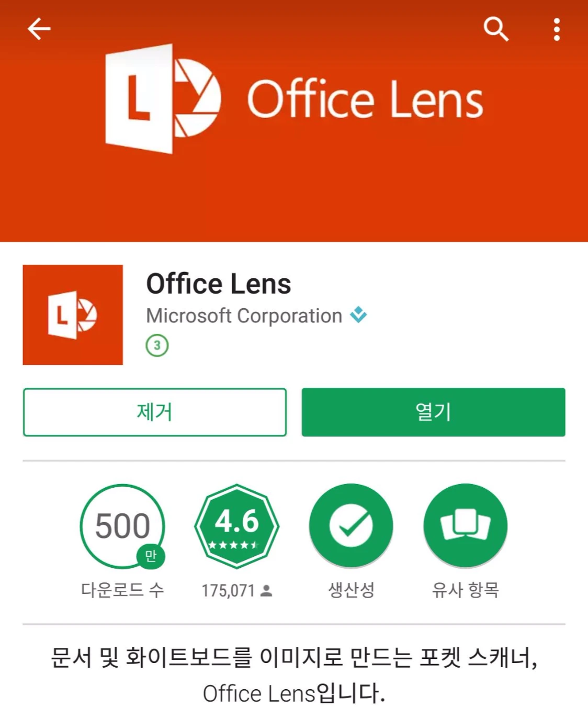Viewport: 588px width, 719px height.
Task: Tap the 제거 uninstall button
Action: coord(155,412)
